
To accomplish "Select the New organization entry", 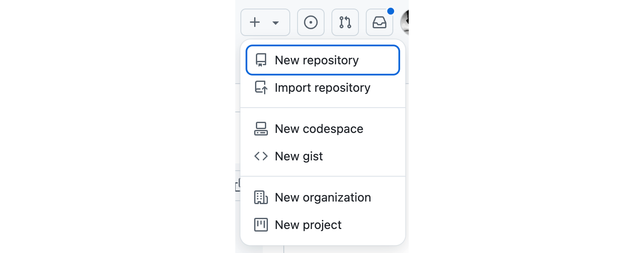I will click(323, 198).
